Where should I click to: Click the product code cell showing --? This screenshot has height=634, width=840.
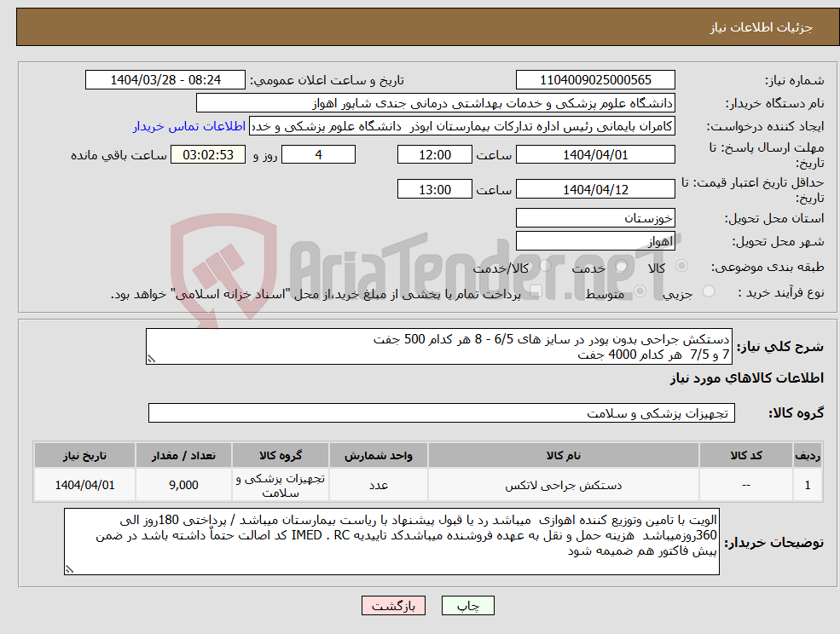click(746, 485)
